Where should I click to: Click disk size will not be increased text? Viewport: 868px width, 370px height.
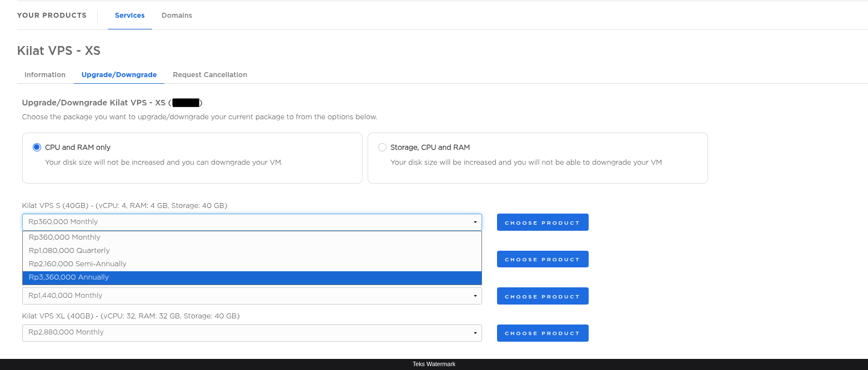click(x=164, y=163)
